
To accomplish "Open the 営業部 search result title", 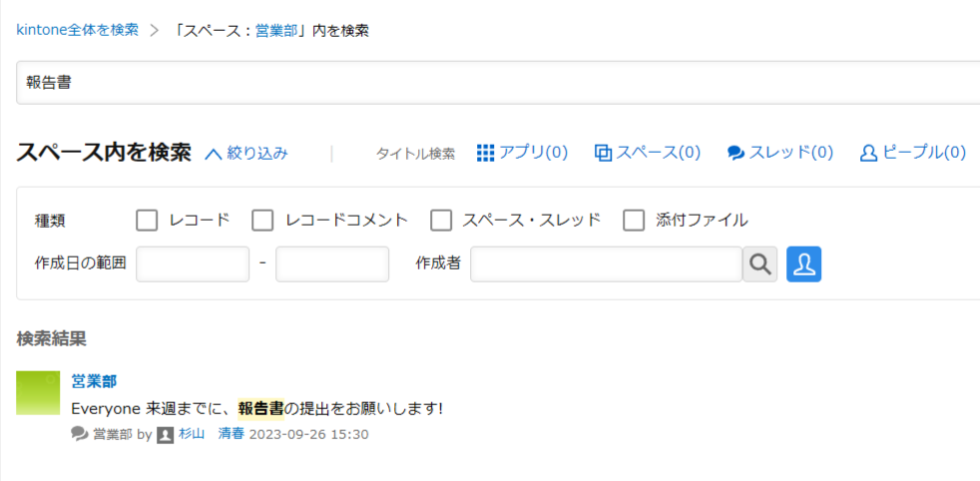I will pyautogui.click(x=95, y=381).
